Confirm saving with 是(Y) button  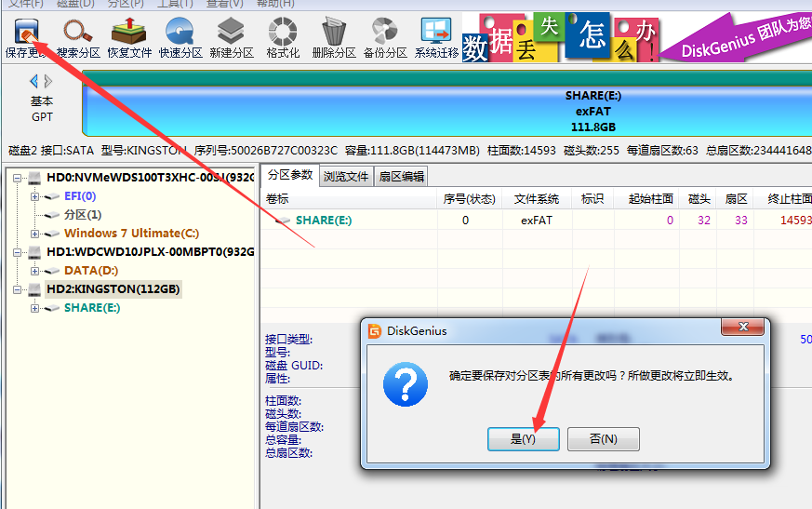(x=523, y=439)
